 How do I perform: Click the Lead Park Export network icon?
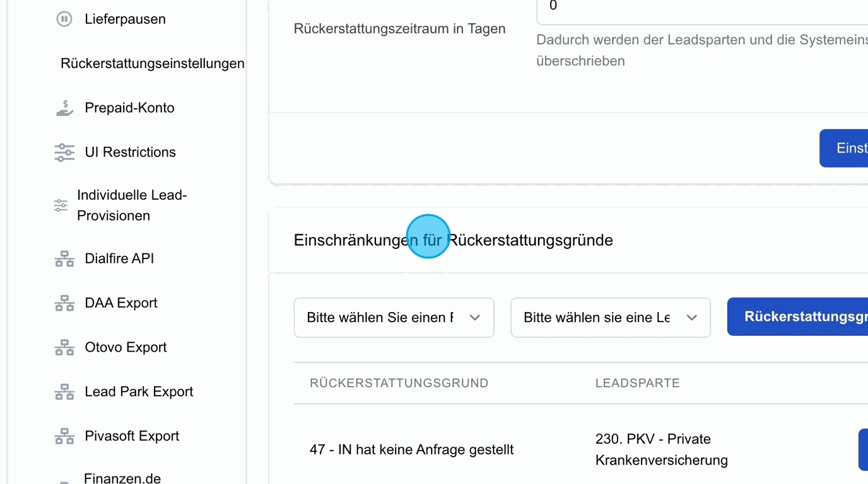click(64, 391)
